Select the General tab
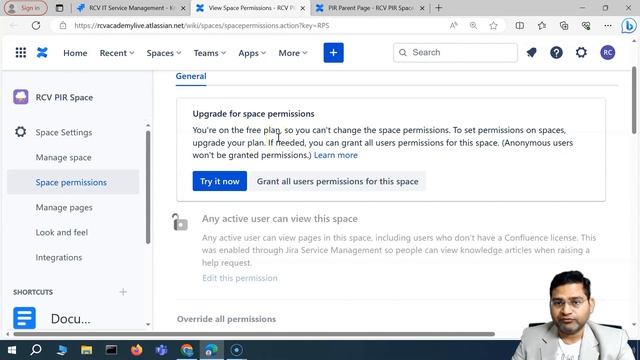Viewport: 640px width, 360px height. (191, 76)
